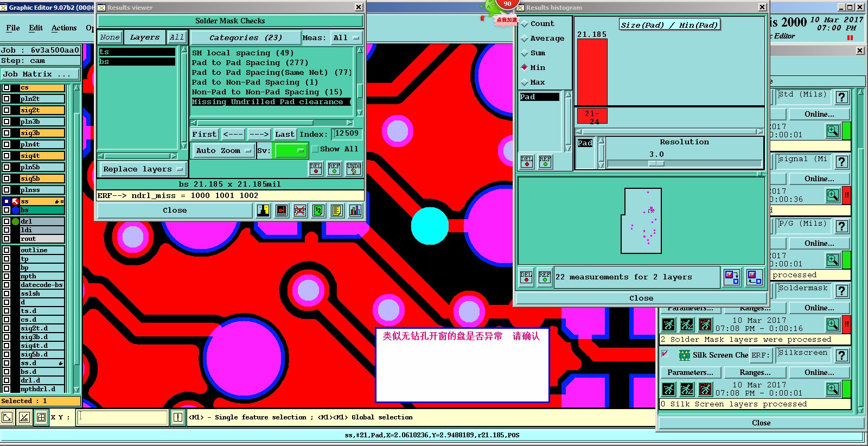Click histogram-to-square arrow icon left of pair

[x=732, y=277]
